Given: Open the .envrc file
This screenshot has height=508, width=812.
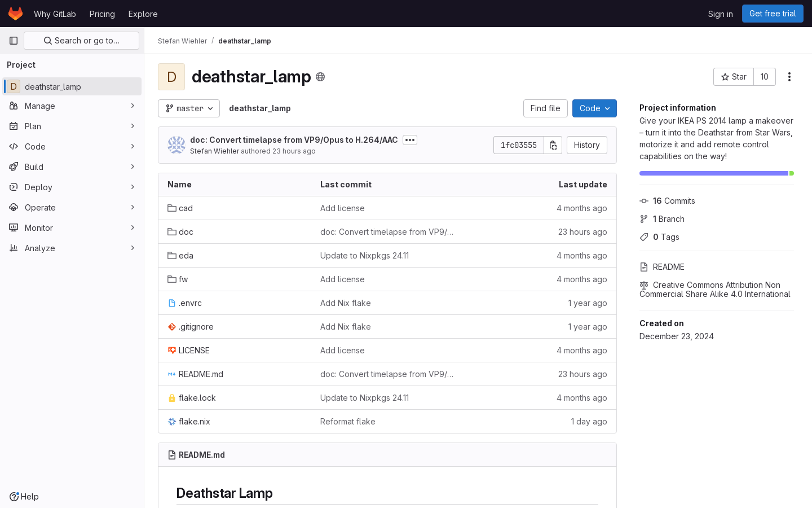Looking at the screenshot, I should click(190, 303).
